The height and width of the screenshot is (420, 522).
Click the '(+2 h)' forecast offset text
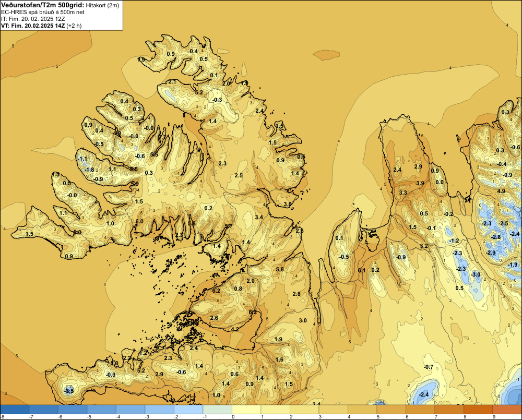tap(74, 26)
